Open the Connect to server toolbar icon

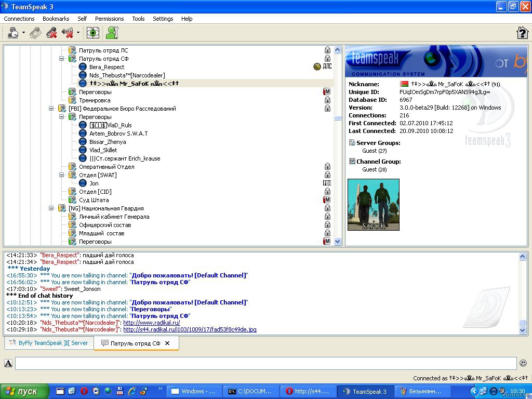(13, 33)
